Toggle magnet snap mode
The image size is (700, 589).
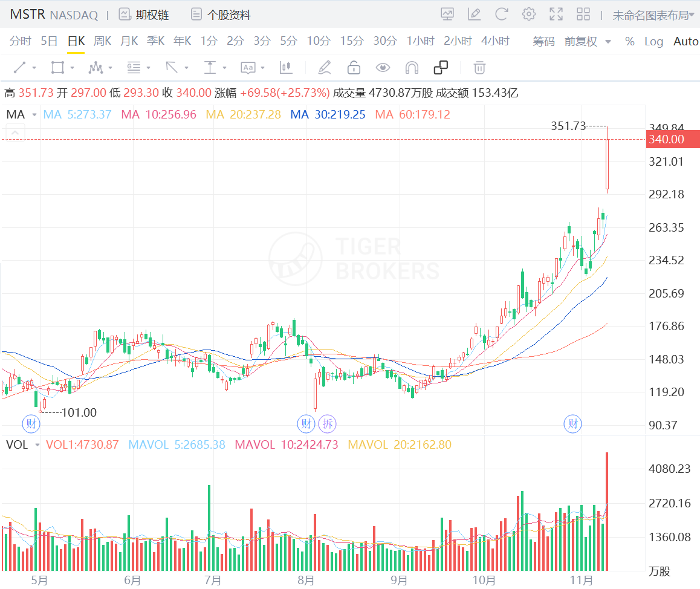[x=412, y=68]
